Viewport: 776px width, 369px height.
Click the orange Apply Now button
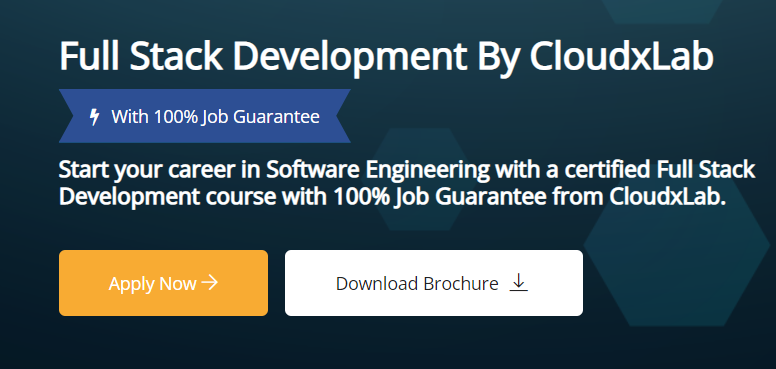point(163,283)
